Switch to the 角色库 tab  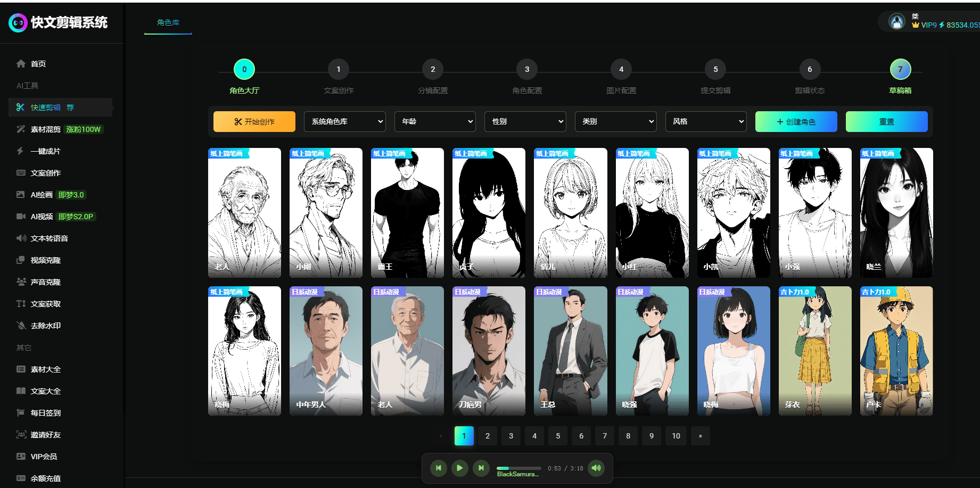click(168, 23)
